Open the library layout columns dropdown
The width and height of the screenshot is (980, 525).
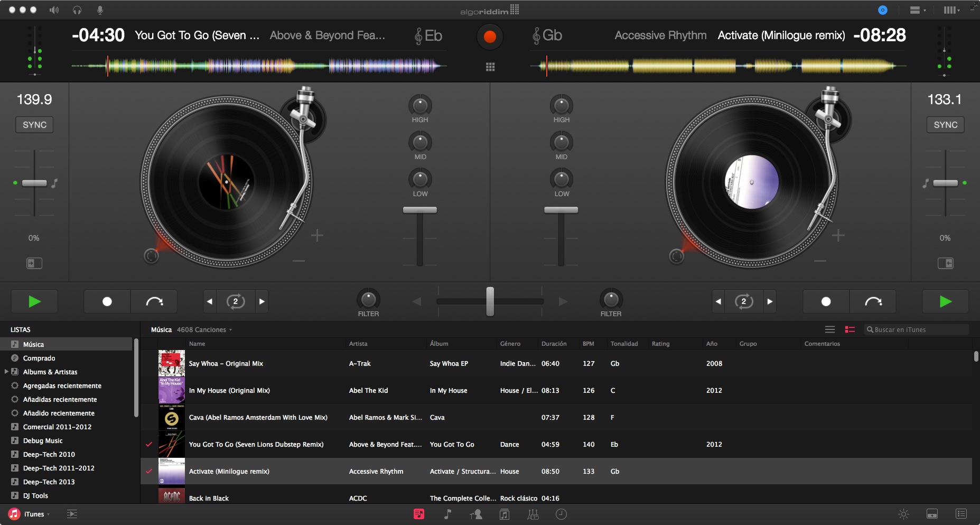click(952, 10)
